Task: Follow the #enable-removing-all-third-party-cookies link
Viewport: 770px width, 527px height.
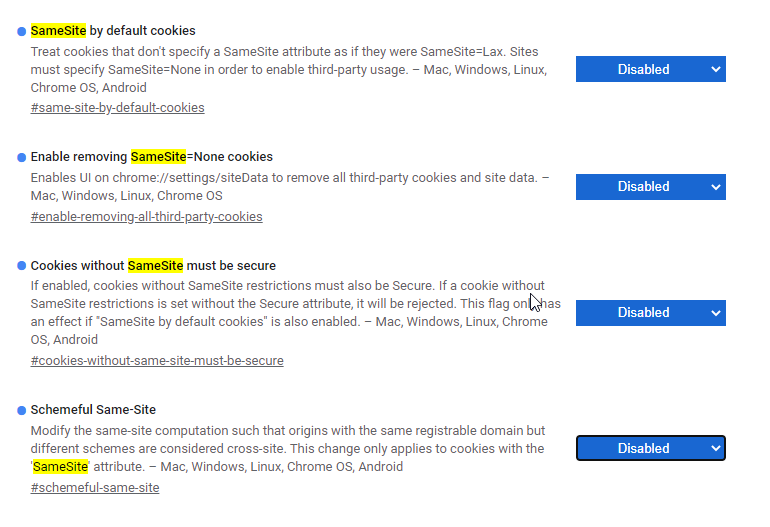Action: (146, 216)
